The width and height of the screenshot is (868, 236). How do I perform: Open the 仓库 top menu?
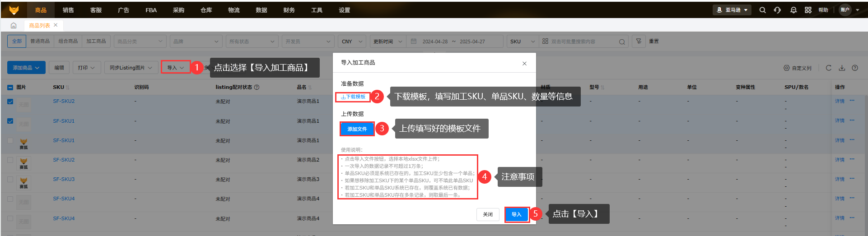[206, 10]
